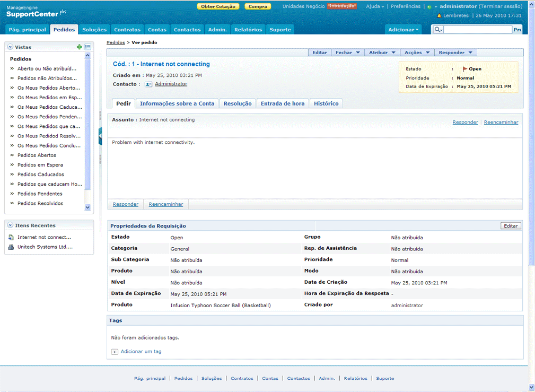Screen dimensions: 535x392
Task: Click the request icon beside Internet not connect...
Action: tap(11, 237)
